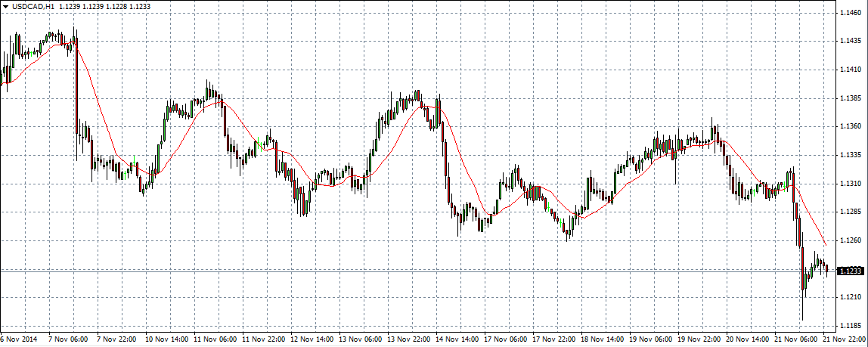The width and height of the screenshot is (868, 347).
Task: Select the 1.1310 price axis label
Action: tap(849, 184)
